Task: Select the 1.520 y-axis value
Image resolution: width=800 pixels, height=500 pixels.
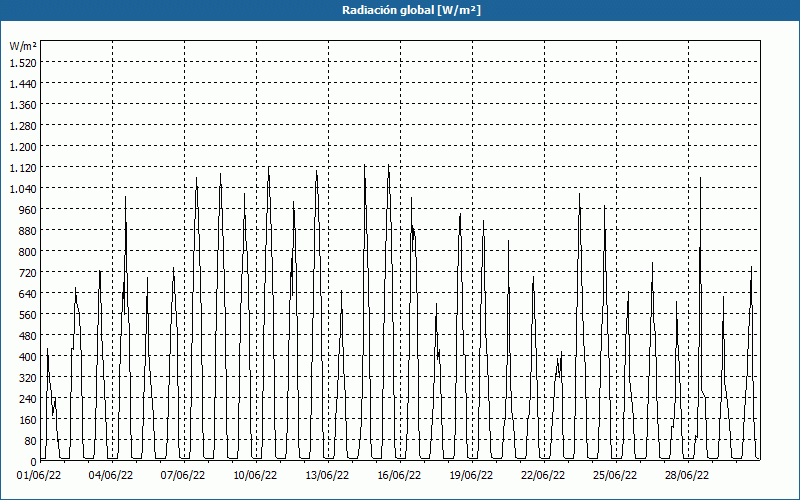Action: [23, 62]
